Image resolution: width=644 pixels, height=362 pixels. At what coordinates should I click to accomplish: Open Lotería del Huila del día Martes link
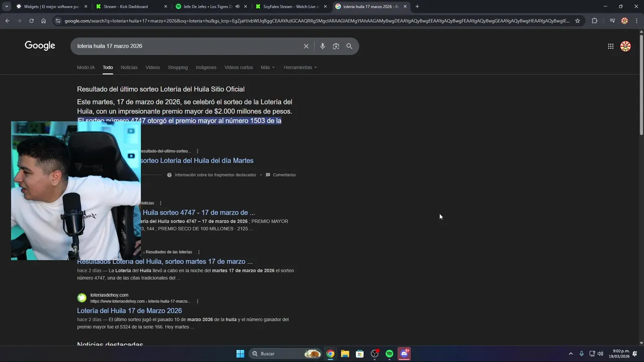197,161
